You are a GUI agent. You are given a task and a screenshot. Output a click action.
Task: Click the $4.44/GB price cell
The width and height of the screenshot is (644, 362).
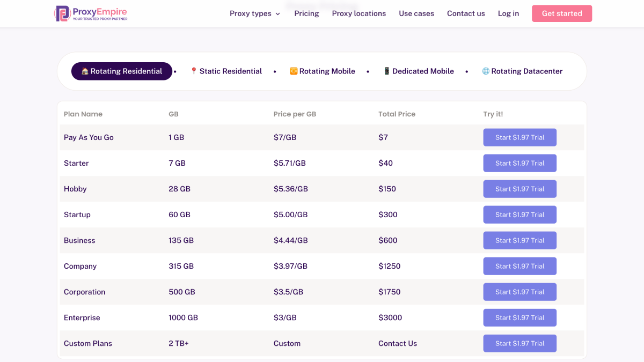click(x=291, y=240)
